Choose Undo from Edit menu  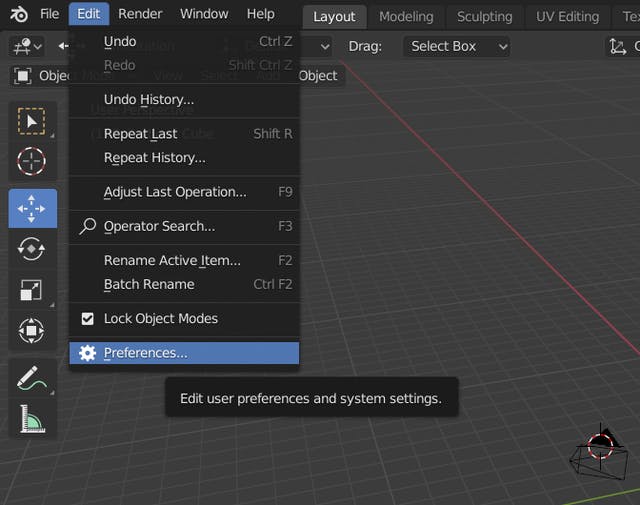184,41
